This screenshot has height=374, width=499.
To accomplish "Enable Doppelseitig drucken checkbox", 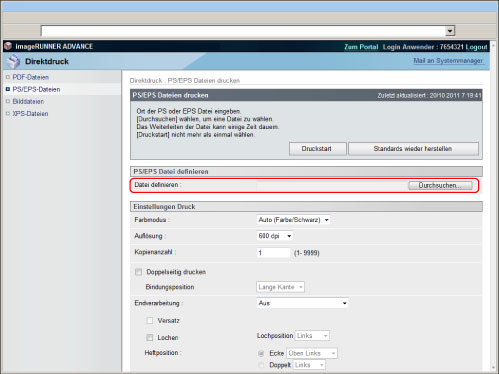I will tap(138, 272).
